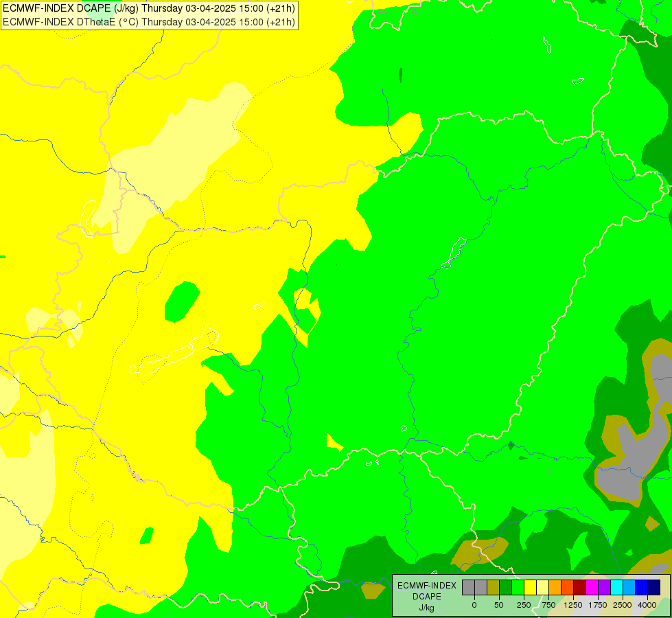Click the navy legend swatch
The image size is (672, 618).
click(653, 587)
